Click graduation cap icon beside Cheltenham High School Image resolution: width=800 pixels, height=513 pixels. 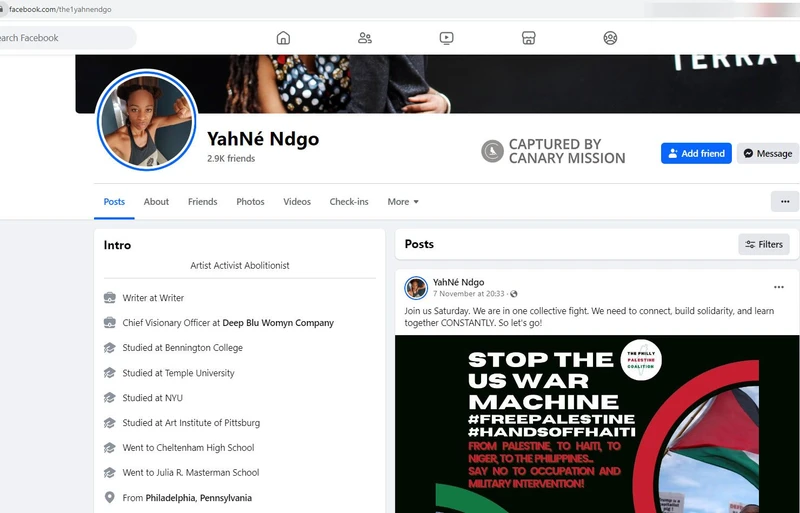click(110, 448)
